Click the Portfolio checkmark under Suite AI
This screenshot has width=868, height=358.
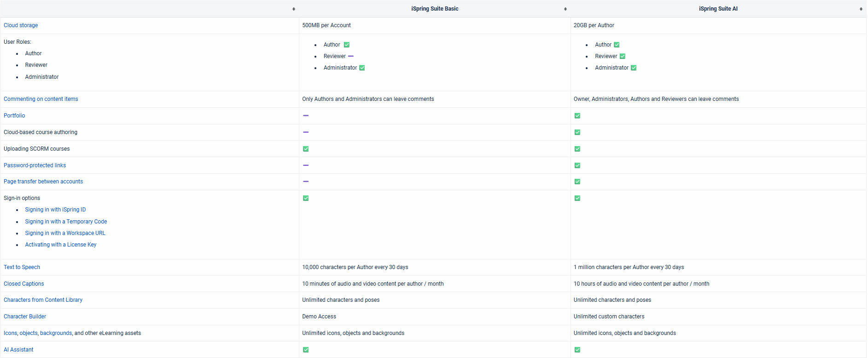pos(577,116)
